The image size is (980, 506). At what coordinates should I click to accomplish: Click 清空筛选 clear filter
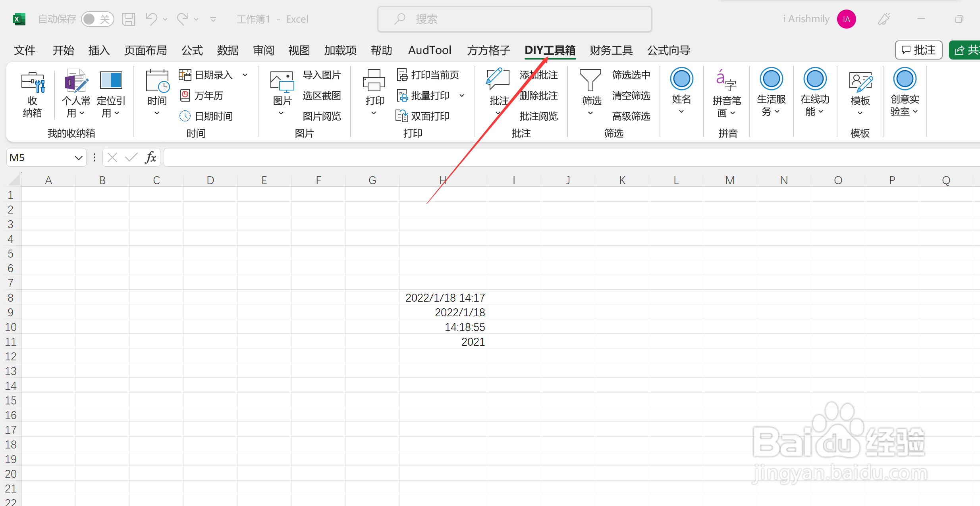tap(631, 96)
